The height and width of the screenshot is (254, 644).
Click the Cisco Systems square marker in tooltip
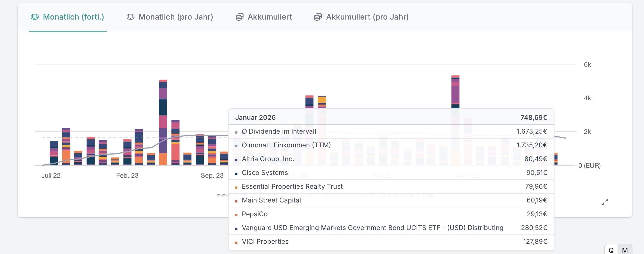click(x=236, y=174)
